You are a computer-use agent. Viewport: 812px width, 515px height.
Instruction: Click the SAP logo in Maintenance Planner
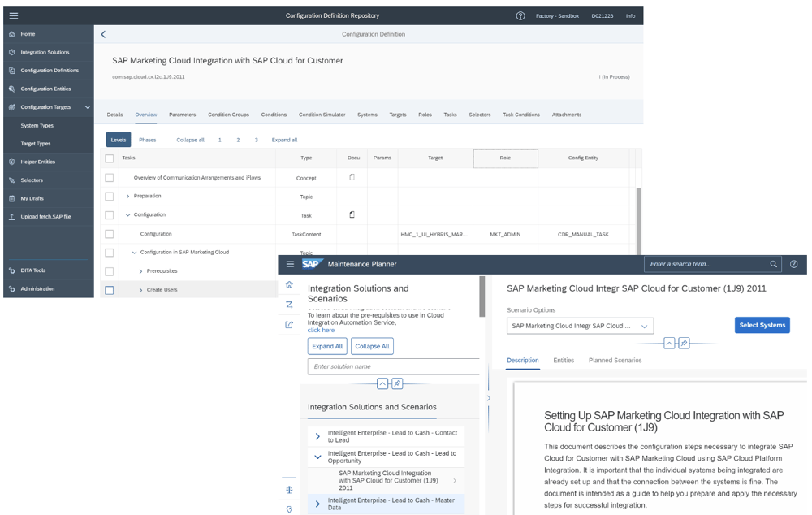point(313,264)
